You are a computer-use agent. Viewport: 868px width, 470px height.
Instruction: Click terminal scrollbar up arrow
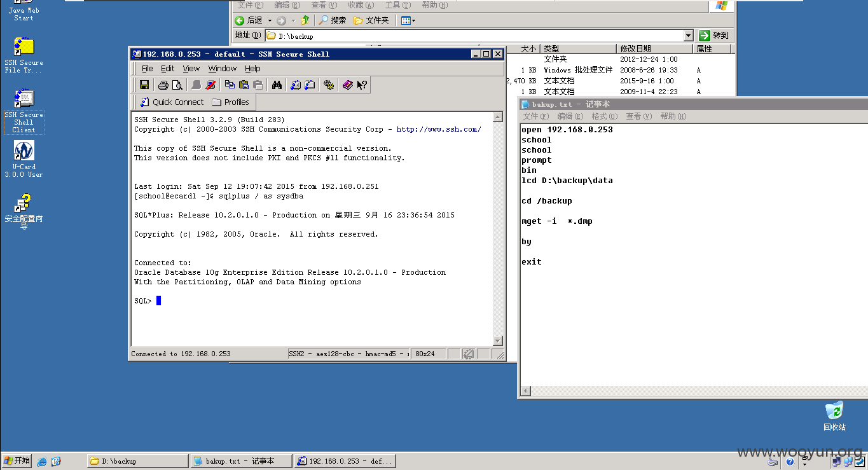coord(498,118)
